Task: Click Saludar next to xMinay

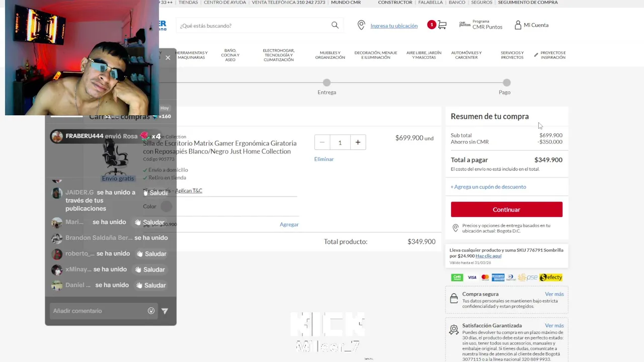Action: (x=150, y=269)
